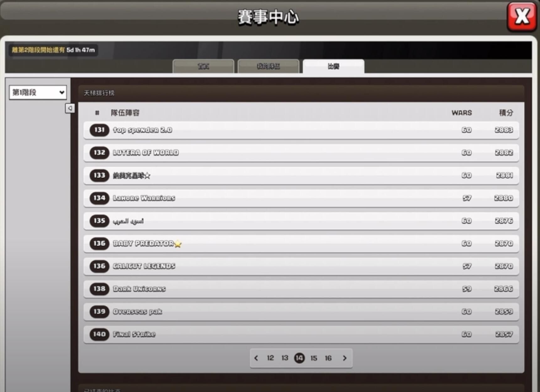Click score 2857 for Final Strike

[x=504, y=334]
